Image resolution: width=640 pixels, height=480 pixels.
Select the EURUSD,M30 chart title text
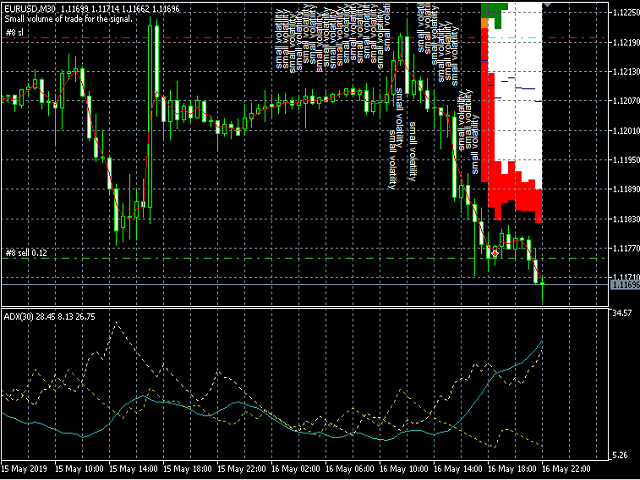28,9
